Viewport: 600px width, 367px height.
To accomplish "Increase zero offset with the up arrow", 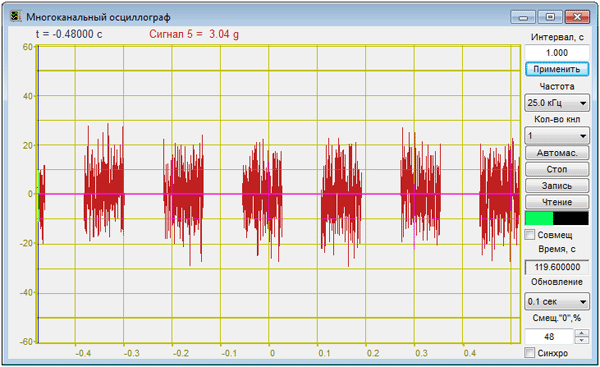I will [582, 333].
